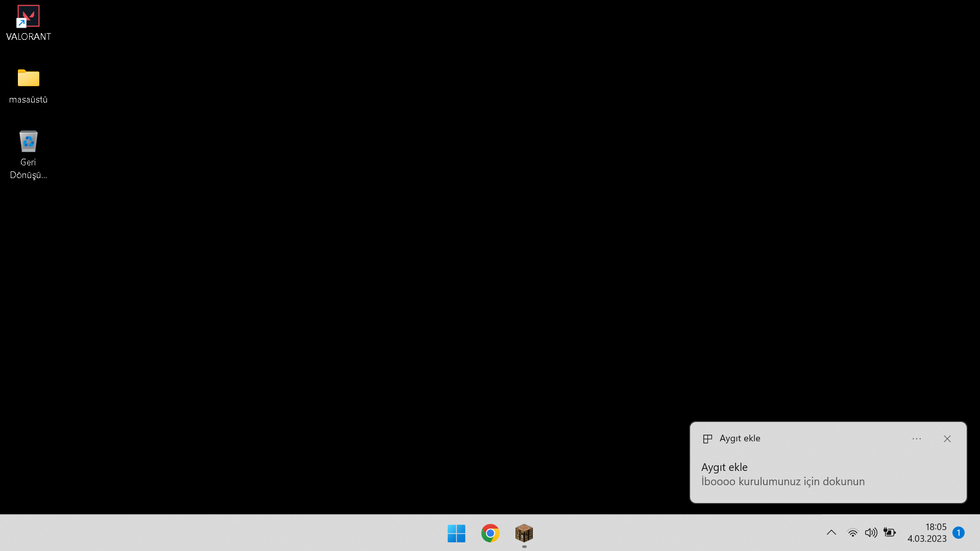This screenshot has width=980, height=551.
Task: Expand the hidden tray icons chevron
Action: coord(831,533)
